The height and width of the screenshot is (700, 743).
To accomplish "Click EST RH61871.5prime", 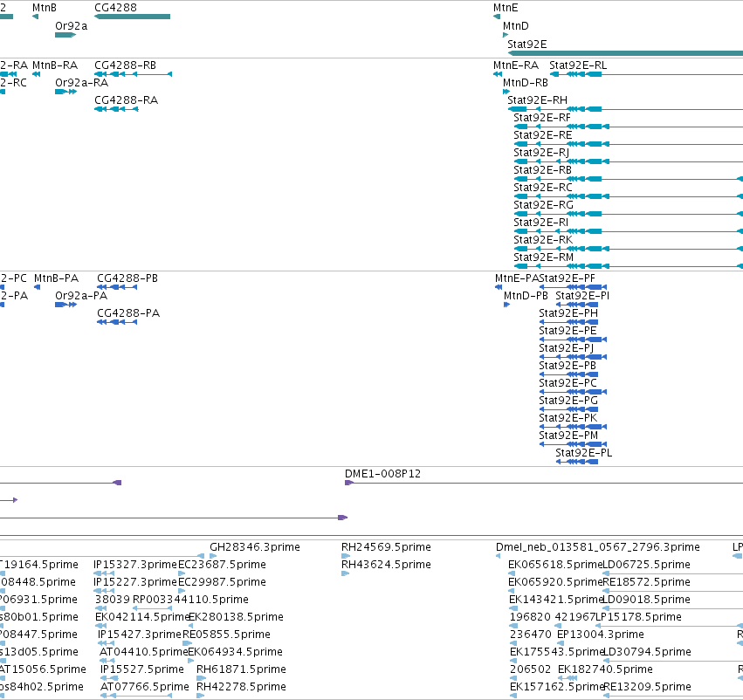I will [241, 669].
